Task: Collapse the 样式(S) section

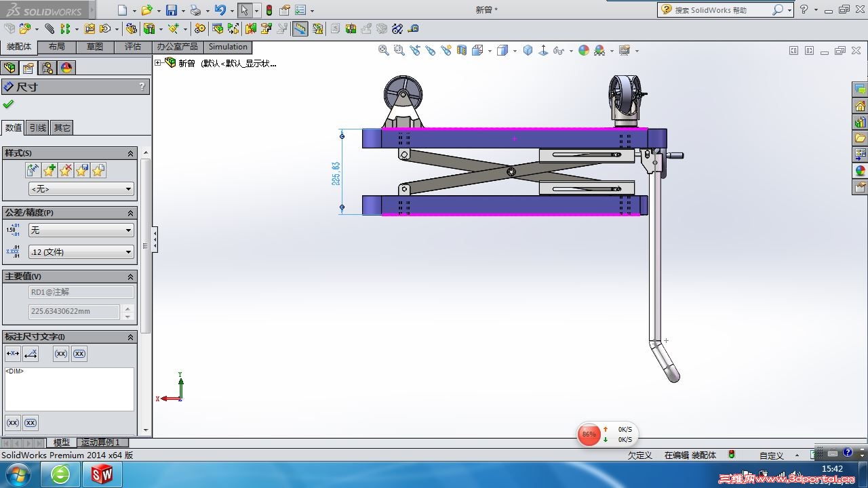Action: (x=131, y=154)
